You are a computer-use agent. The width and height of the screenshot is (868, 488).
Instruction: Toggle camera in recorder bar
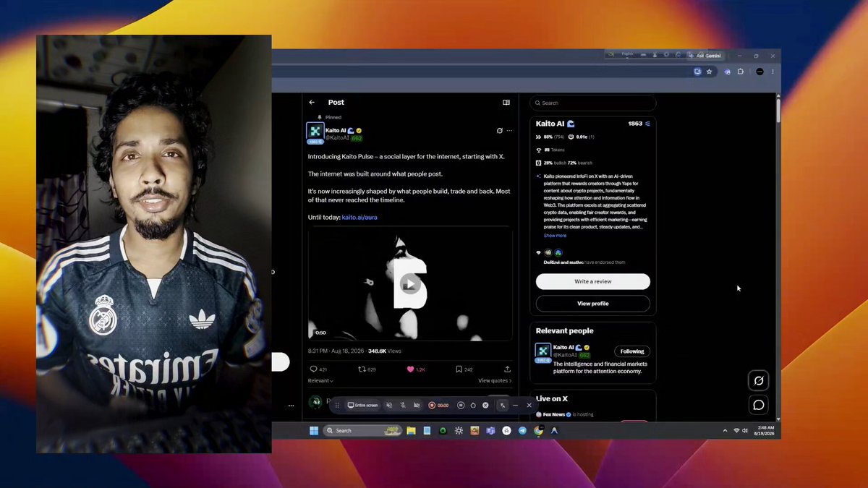(417, 406)
